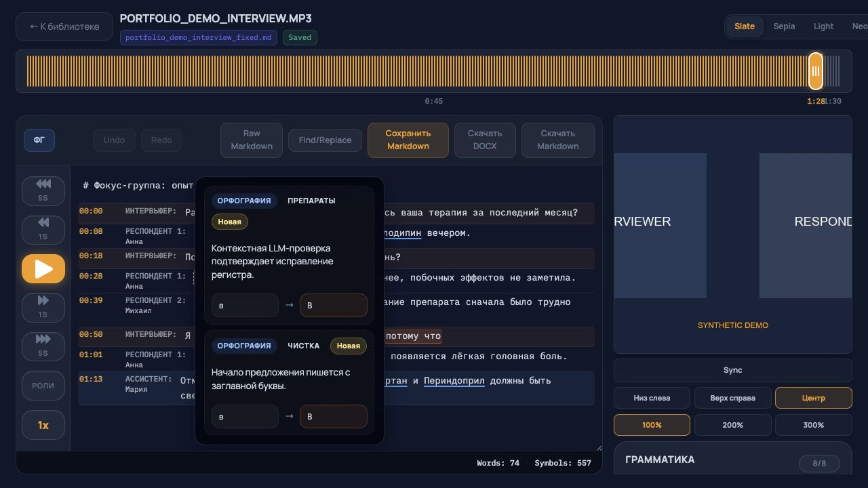Set video zoom to 100%
This screenshot has width=868, height=488.
(x=652, y=425)
